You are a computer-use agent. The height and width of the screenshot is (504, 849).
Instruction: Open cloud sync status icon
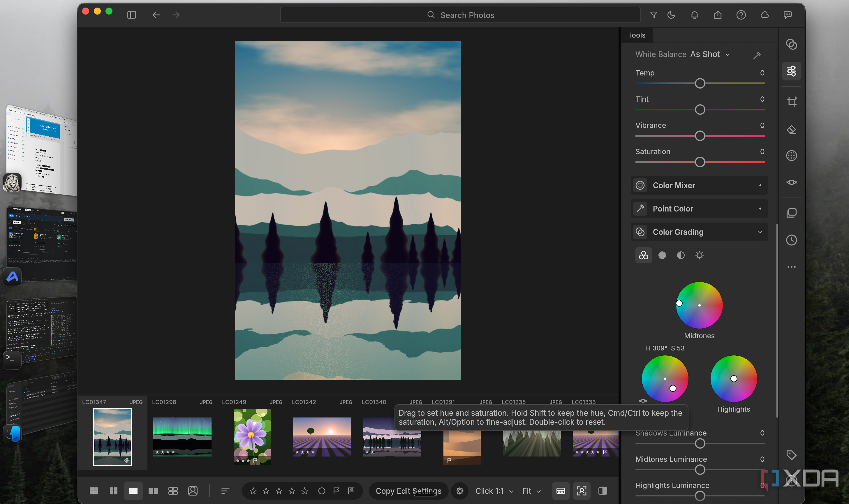[x=765, y=15]
